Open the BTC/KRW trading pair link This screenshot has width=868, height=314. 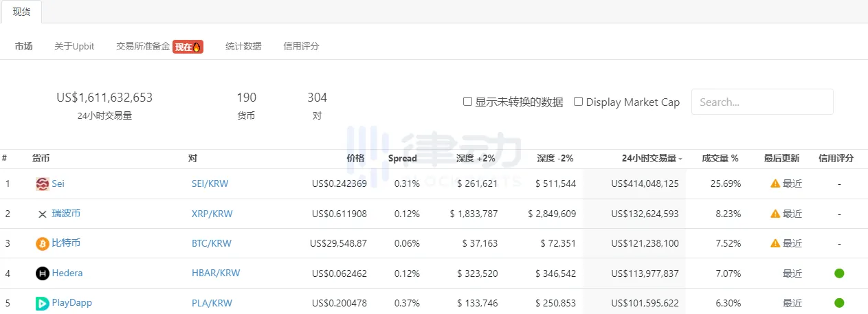[212, 243]
